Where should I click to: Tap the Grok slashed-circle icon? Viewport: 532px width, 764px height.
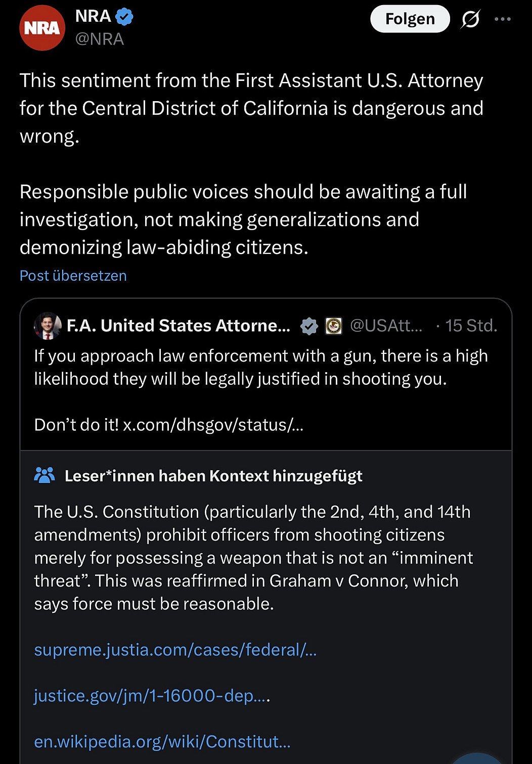pos(470,20)
